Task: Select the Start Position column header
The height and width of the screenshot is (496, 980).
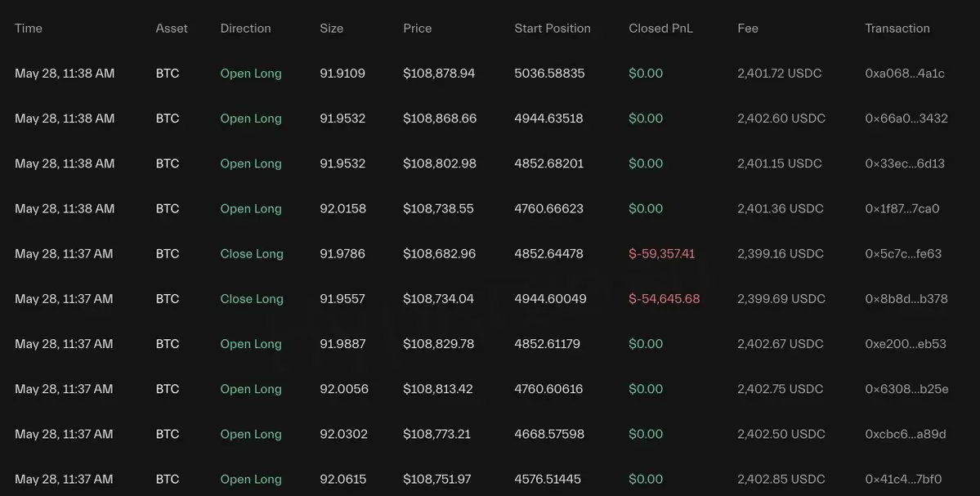Action: pos(553,28)
